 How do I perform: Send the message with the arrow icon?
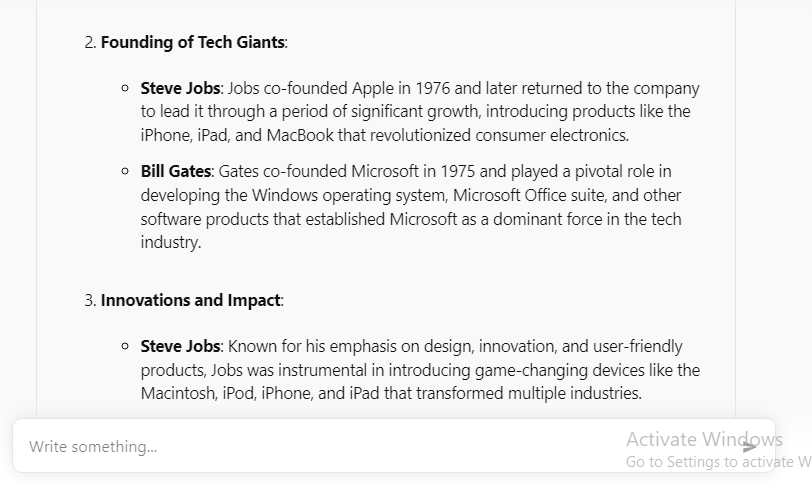pos(749,447)
